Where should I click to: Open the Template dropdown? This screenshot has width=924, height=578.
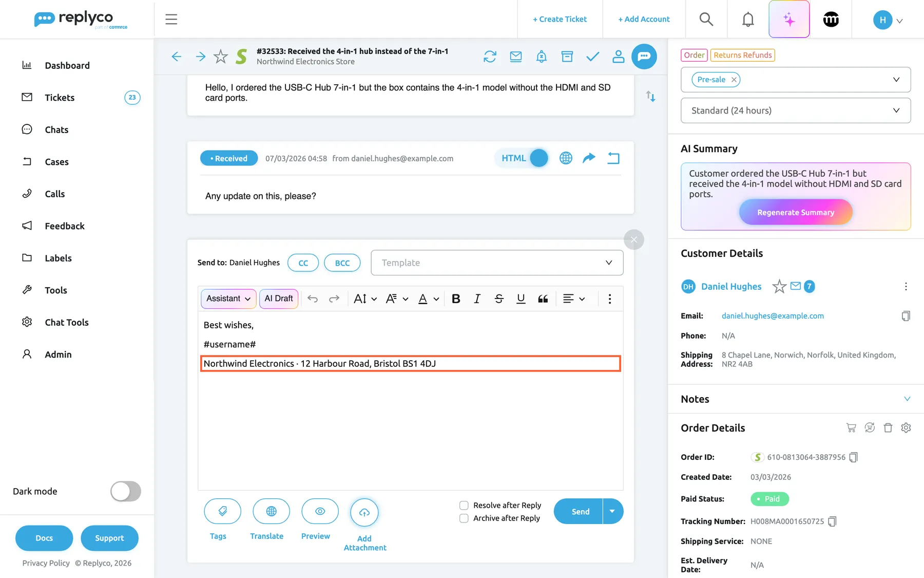pyautogui.click(x=497, y=263)
